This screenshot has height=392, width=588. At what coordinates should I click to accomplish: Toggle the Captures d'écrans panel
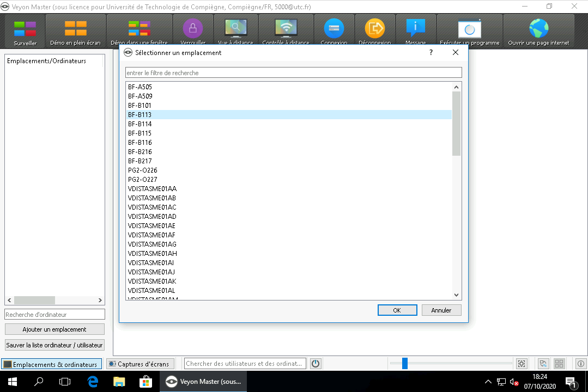(139, 364)
